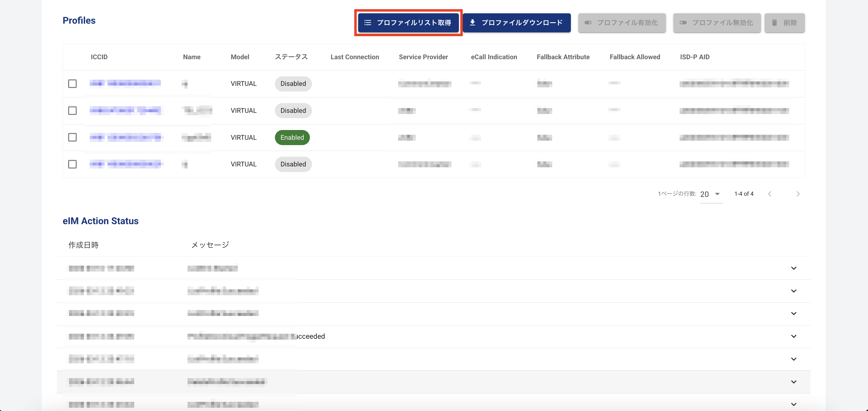Click the Service Provider column header
Viewport: 868px width, 411px height.
(423, 57)
